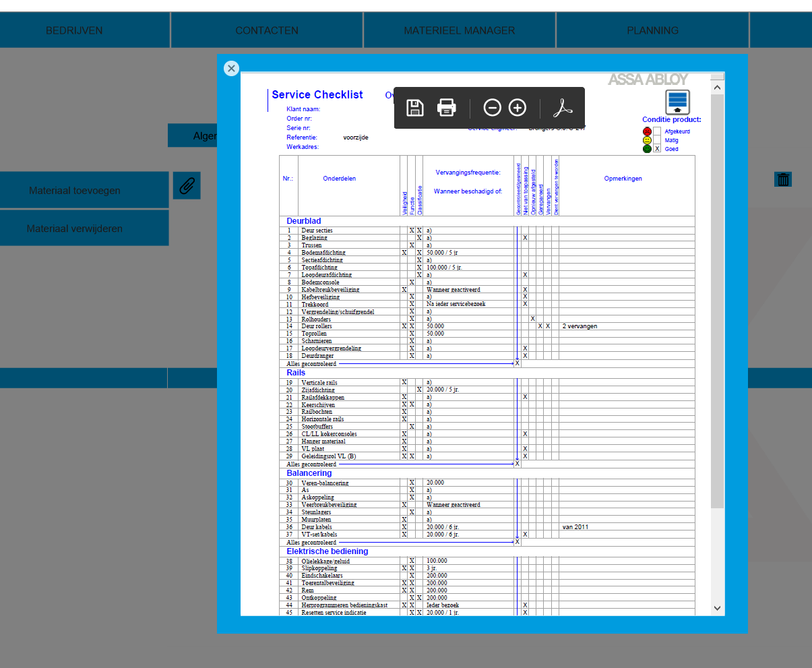Toggle the Goed condition checkbox
812x668 pixels.
pos(657,149)
